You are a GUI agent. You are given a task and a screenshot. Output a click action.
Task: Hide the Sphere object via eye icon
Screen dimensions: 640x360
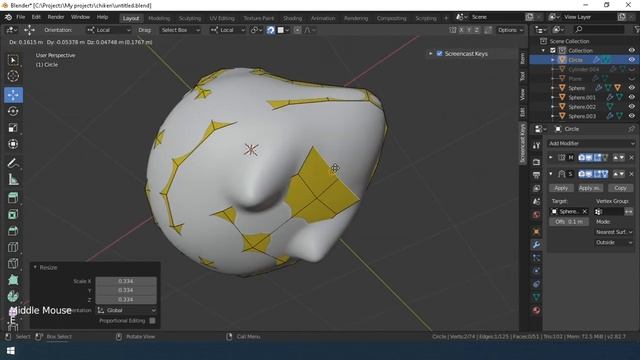pyautogui.click(x=631, y=88)
